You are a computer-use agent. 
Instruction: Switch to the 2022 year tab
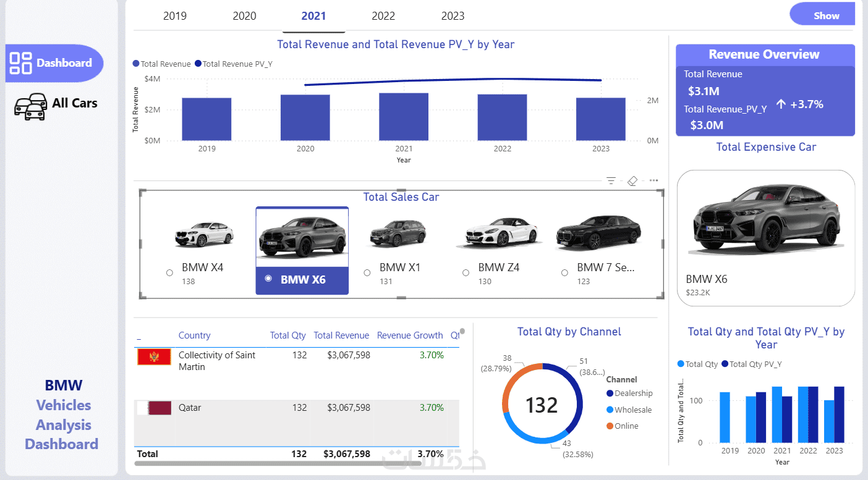pos(383,16)
